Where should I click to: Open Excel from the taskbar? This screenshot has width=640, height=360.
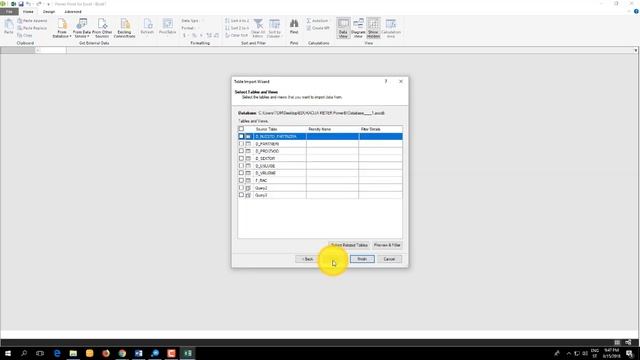click(x=188, y=353)
